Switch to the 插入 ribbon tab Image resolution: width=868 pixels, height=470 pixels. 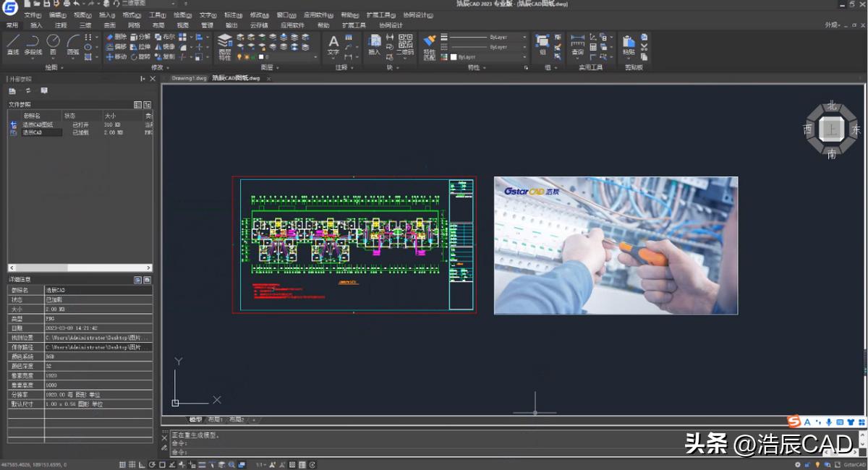36,25
